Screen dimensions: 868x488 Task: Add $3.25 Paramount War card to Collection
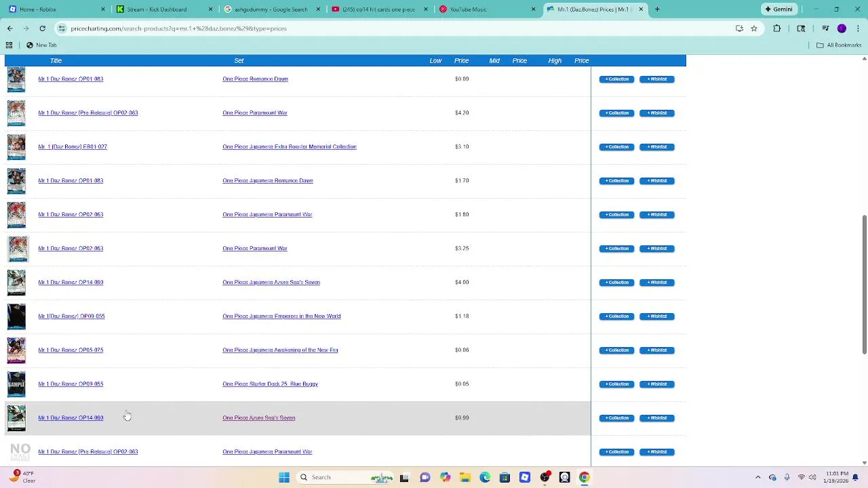tap(616, 249)
